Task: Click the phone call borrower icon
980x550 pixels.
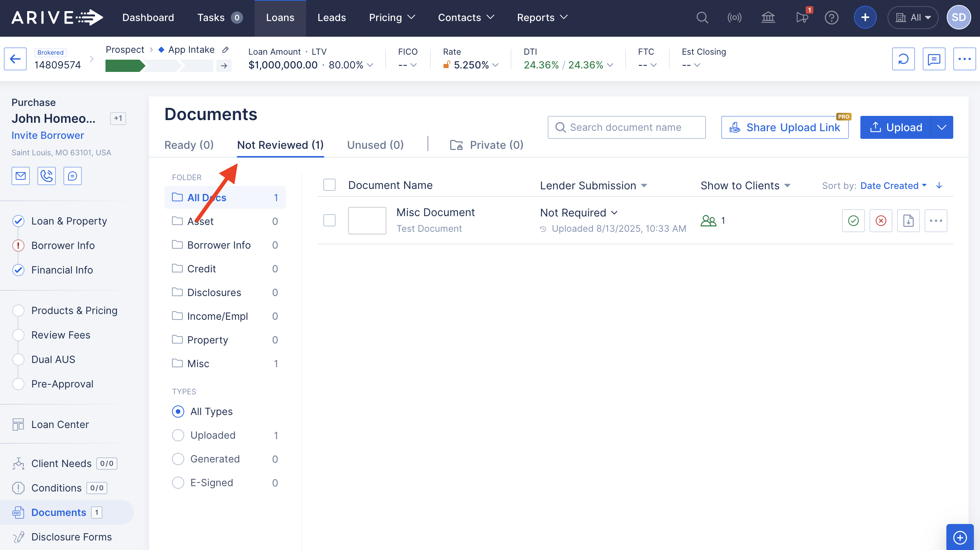Action: point(47,176)
